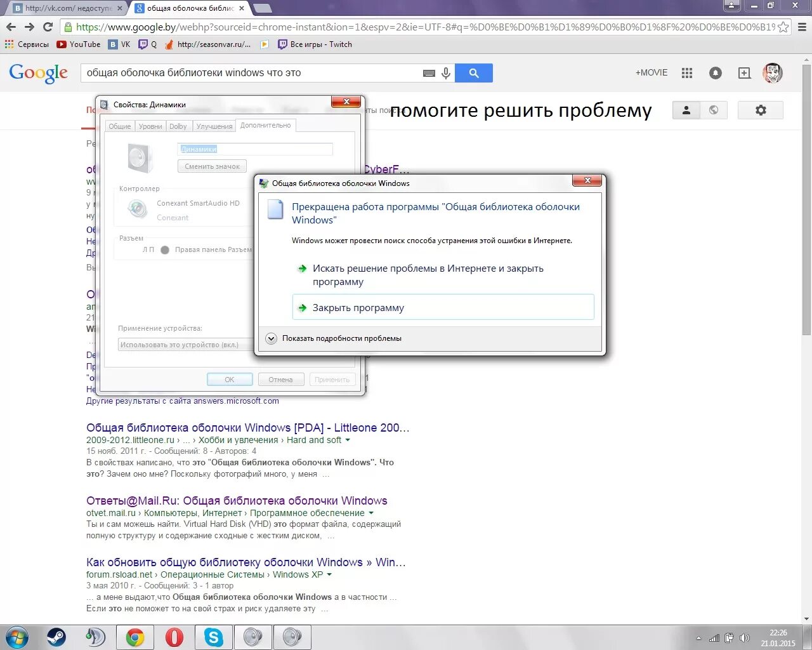
Task: Open Применение устройства combo box
Action: tap(185, 345)
